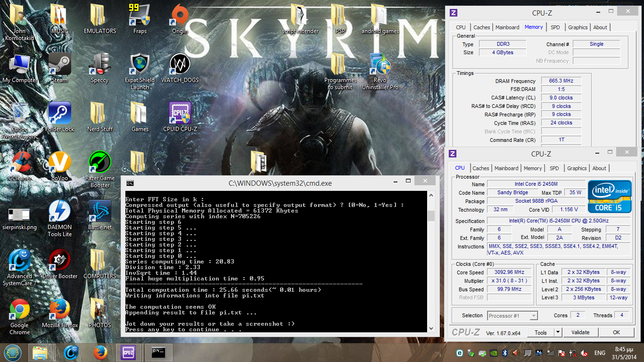Click the Tools button in CPU-Z
The image size is (644, 362).
(540, 332)
